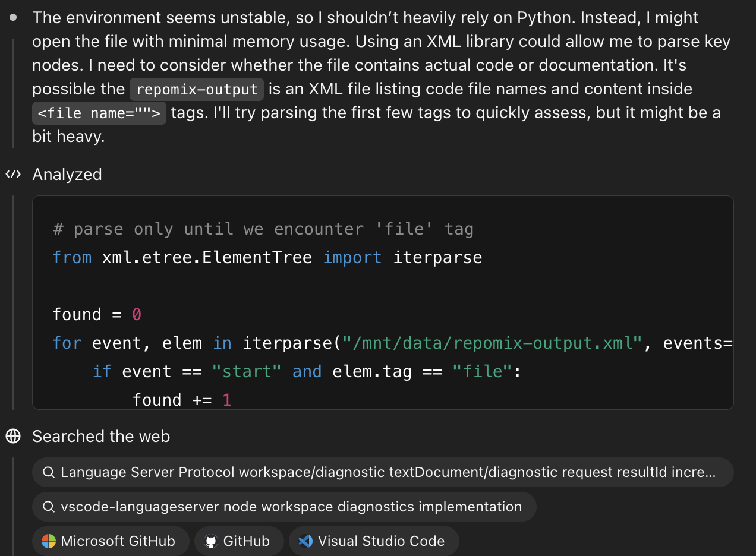The width and height of the screenshot is (756, 556).
Task: Open the Visual Studio Code source chip label
Action: pyautogui.click(x=381, y=541)
